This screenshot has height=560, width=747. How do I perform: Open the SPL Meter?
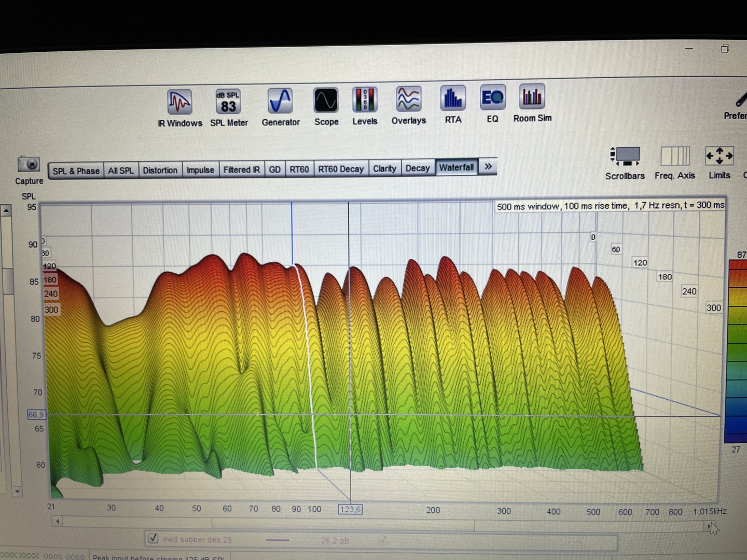coord(229,107)
